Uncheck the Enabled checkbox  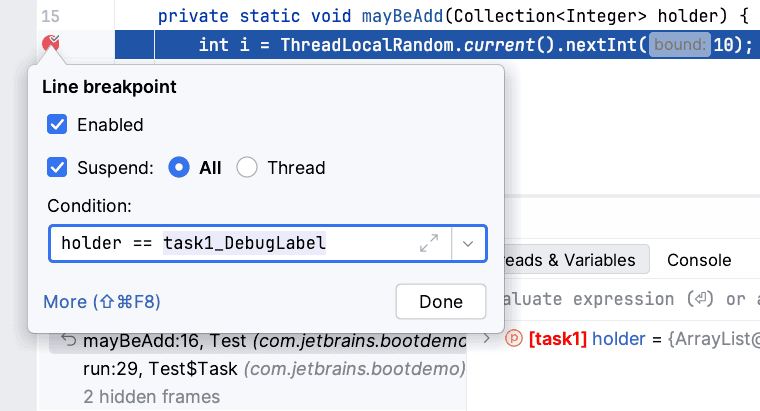pos(57,125)
